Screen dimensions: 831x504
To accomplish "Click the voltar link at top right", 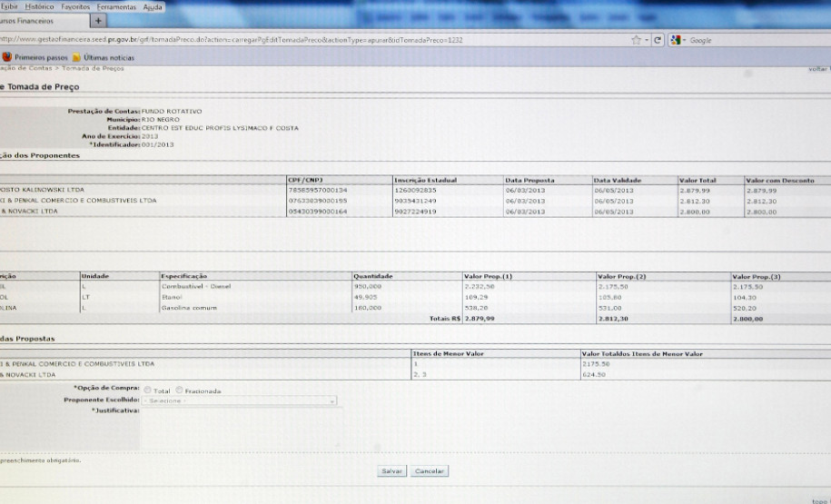I will click(x=818, y=69).
